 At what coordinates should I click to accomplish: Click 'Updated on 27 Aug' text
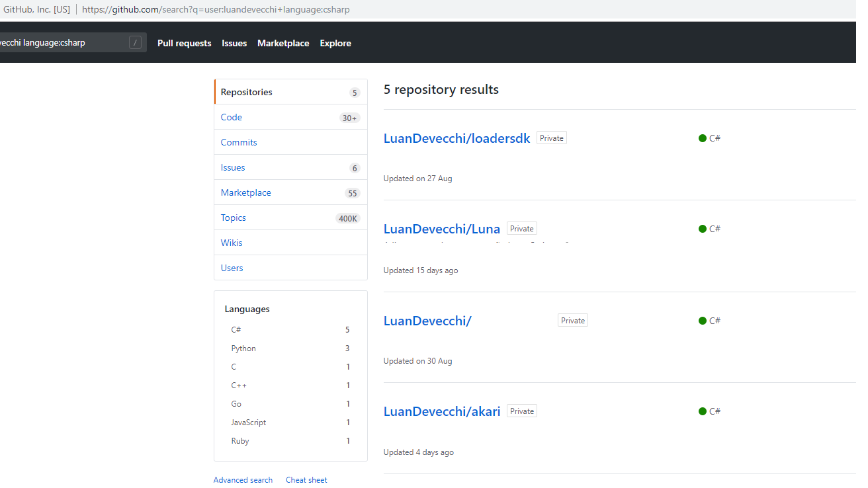coord(418,179)
